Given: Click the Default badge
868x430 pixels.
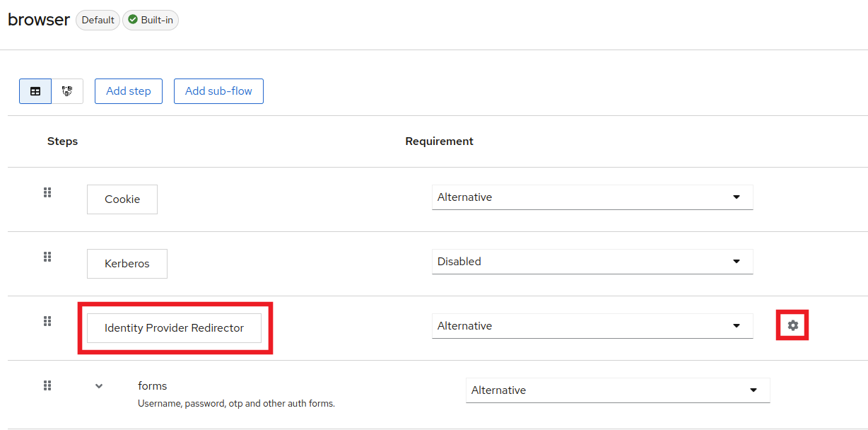Looking at the screenshot, I should pos(98,20).
